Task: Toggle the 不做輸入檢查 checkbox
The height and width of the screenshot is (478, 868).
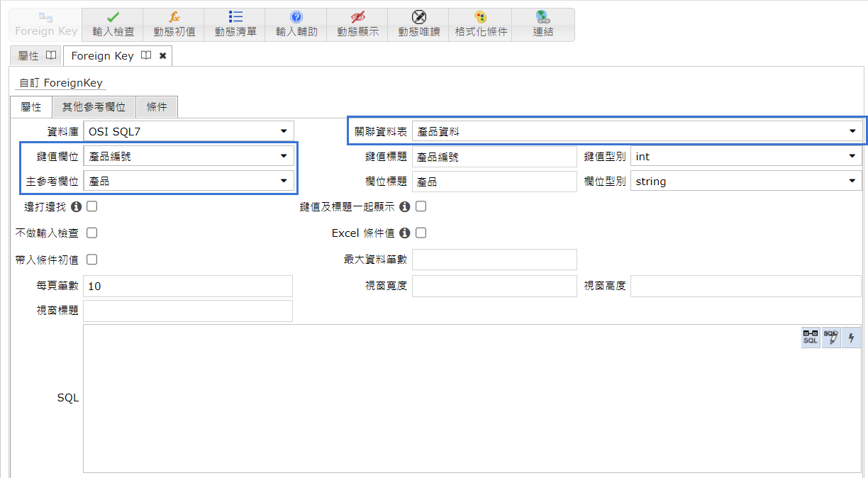Action: 91,233
